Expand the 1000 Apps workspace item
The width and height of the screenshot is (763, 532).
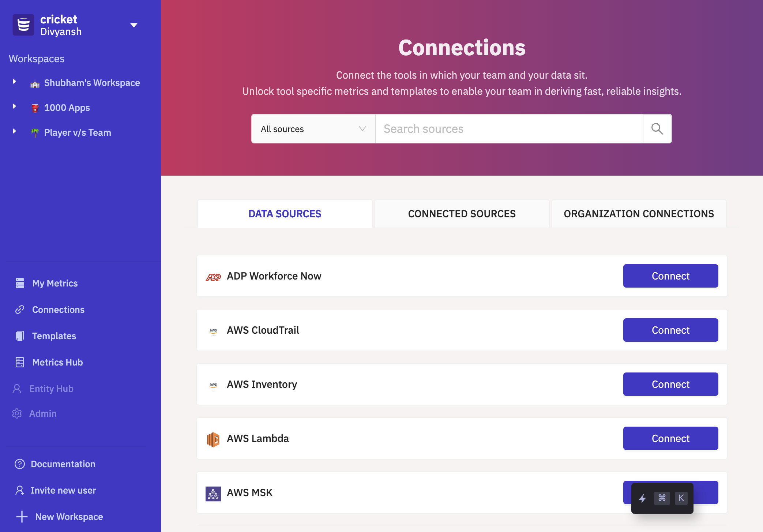click(x=15, y=107)
